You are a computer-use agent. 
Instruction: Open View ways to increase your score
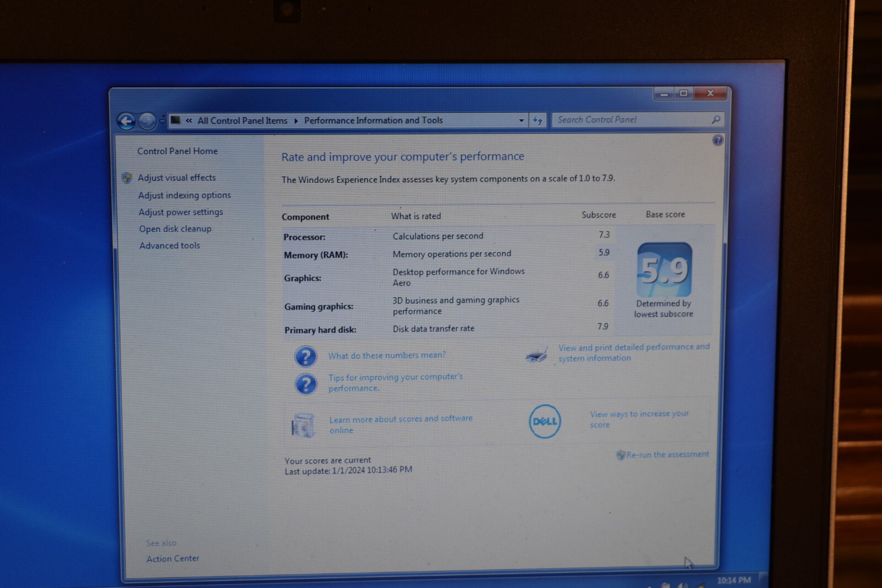(639, 419)
